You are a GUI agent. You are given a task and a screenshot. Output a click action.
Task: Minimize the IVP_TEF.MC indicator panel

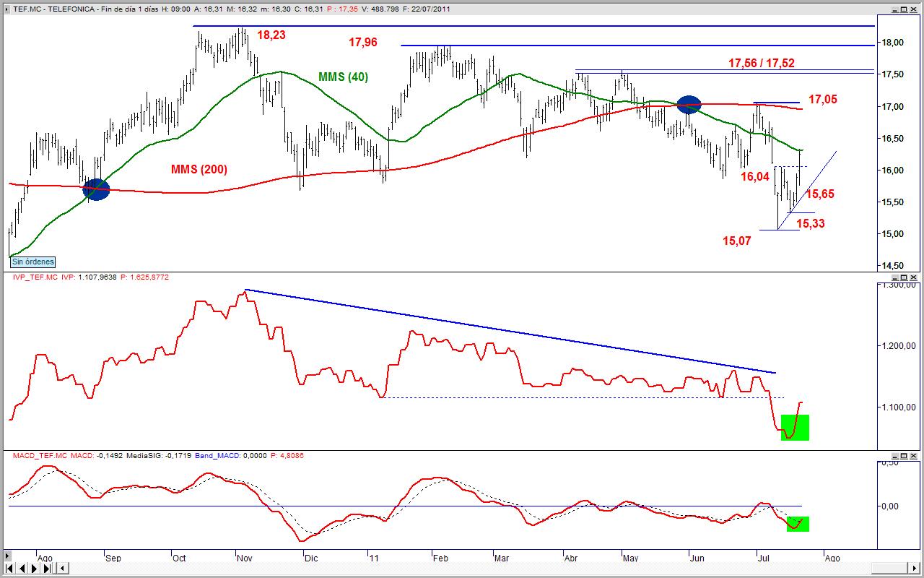(894, 277)
